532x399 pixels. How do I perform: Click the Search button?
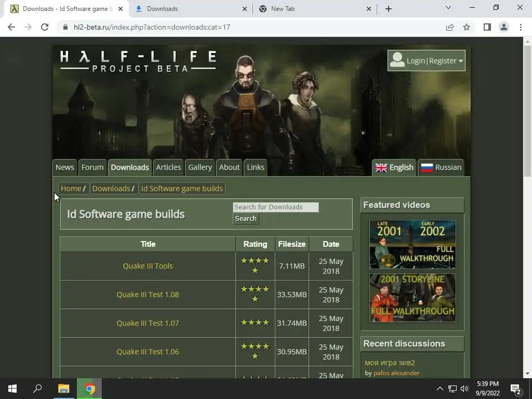click(246, 219)
